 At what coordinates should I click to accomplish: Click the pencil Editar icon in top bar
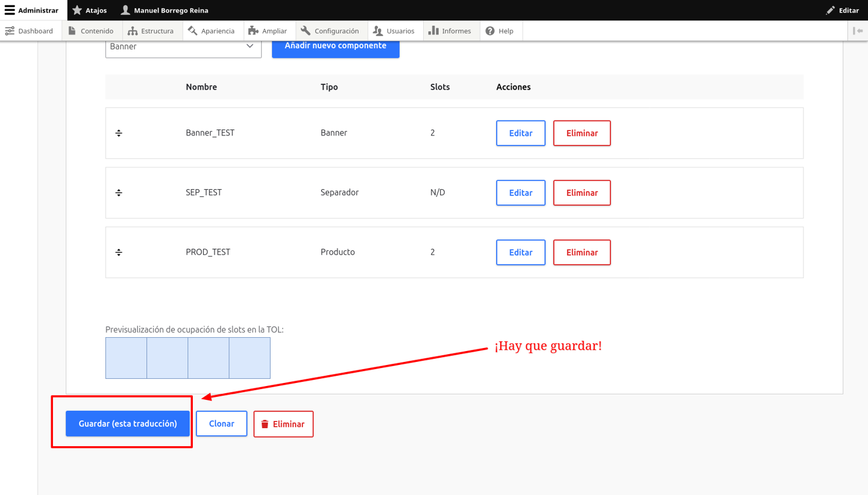830,10
